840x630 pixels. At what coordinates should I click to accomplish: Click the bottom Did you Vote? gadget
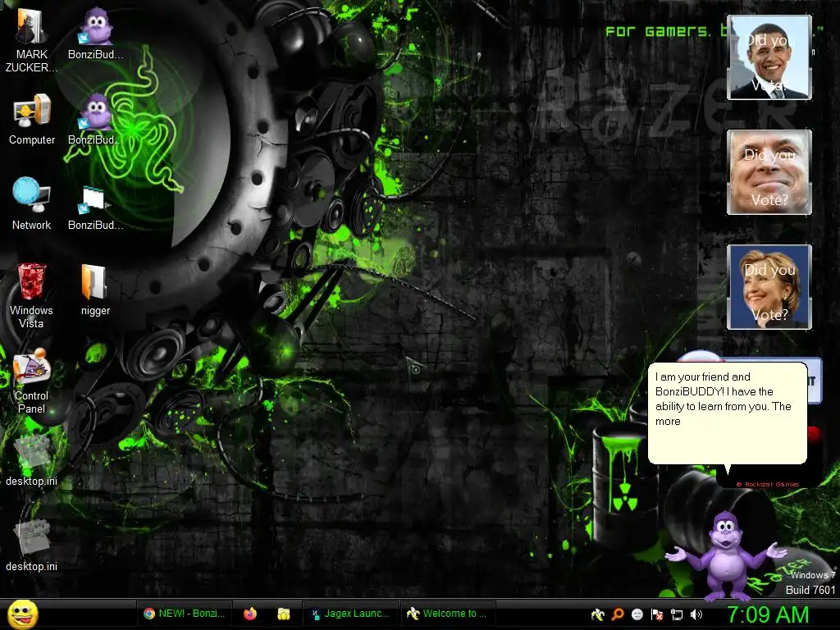coord(769,286)
